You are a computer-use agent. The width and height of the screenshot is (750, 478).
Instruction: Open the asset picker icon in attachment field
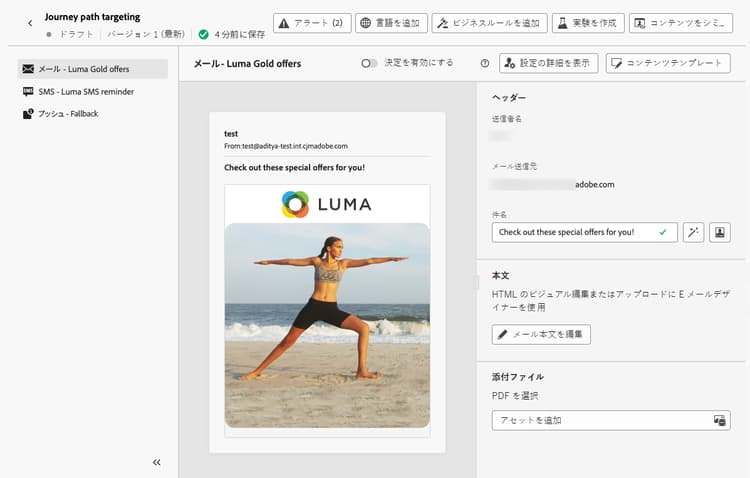(720, 421)
